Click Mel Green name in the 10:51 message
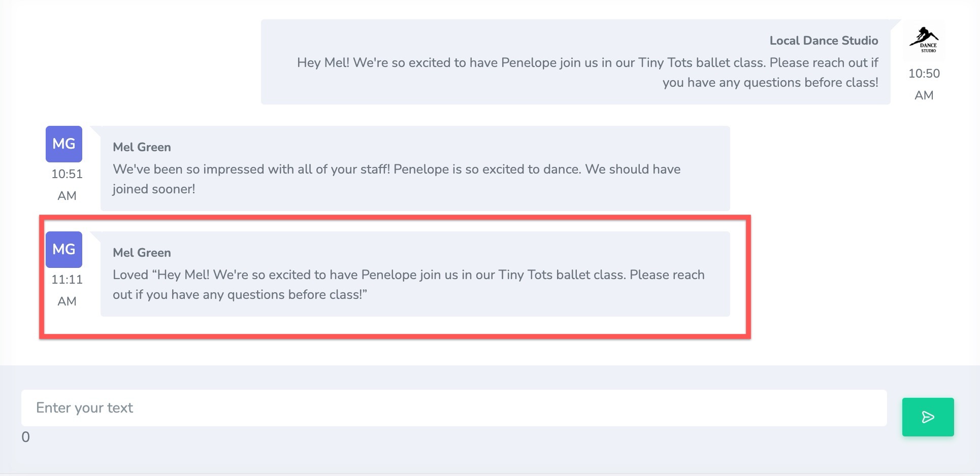Screen dimensions: 980x476 click(142, 147)
